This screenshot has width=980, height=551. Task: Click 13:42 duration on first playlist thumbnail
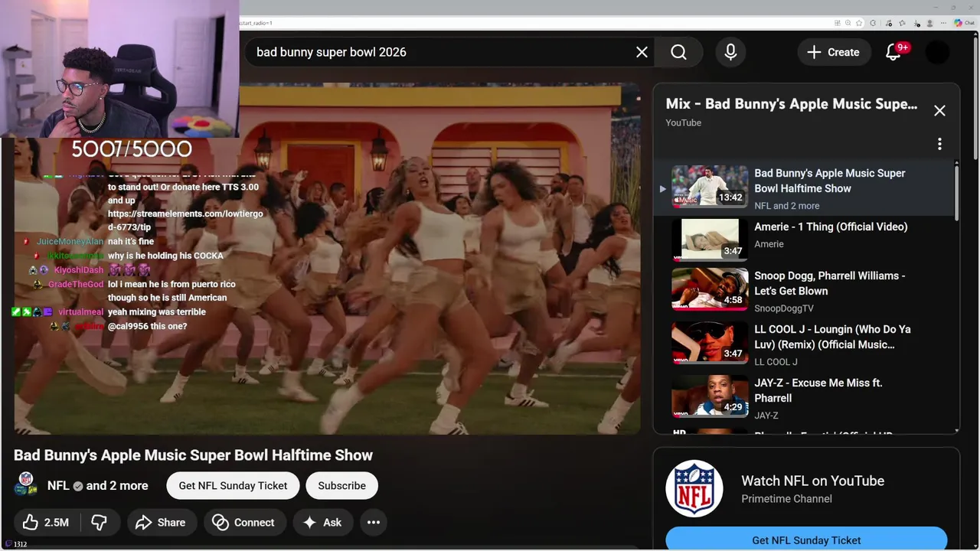(x=730, y=197)
